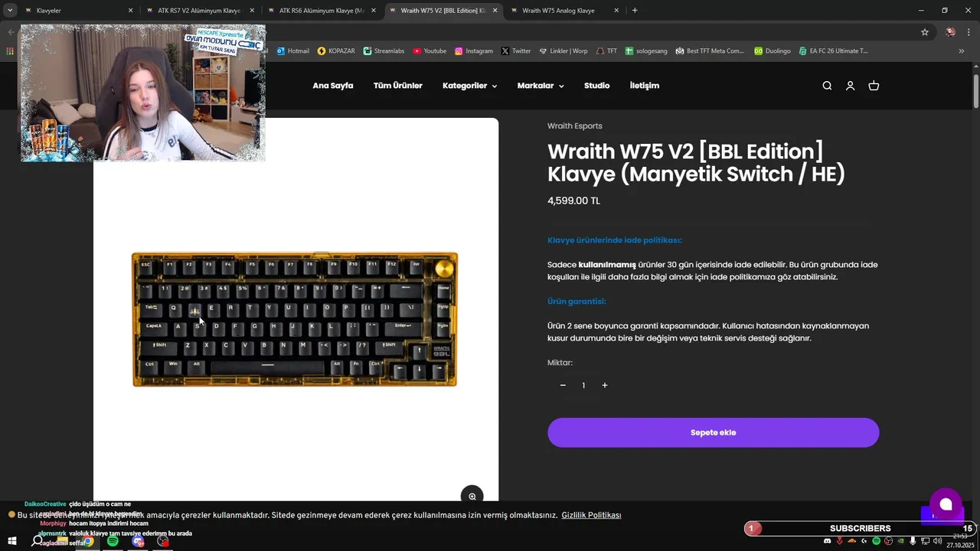
Task: Open the shopping cart icon
Action: point(874,86)
